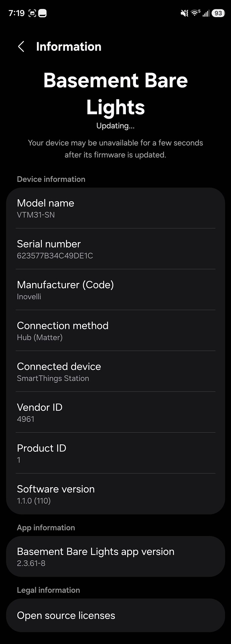Screen dimensions: 231x644
Task: Select the Model name VTM31-SN entry
Action: (x=115, y=208)
